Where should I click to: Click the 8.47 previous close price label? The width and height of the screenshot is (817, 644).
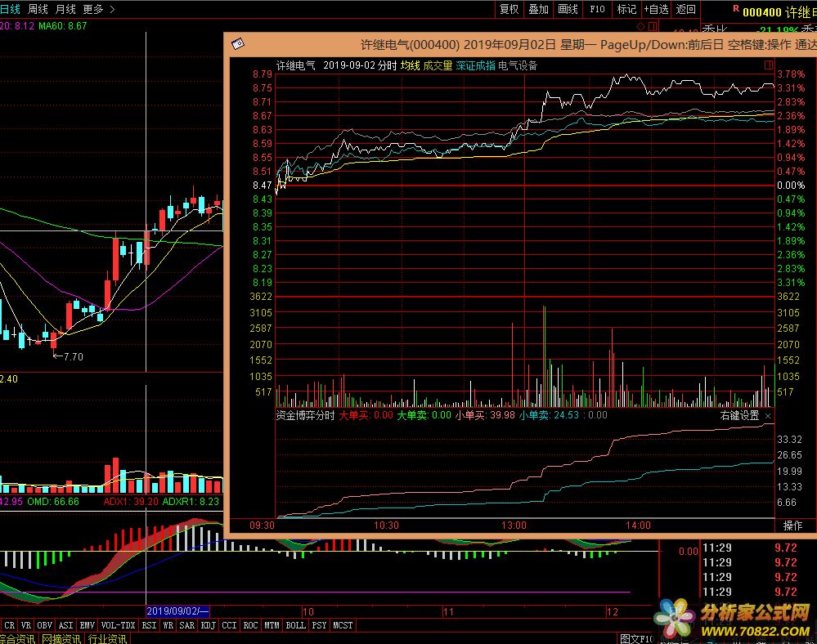coord(262,186)
